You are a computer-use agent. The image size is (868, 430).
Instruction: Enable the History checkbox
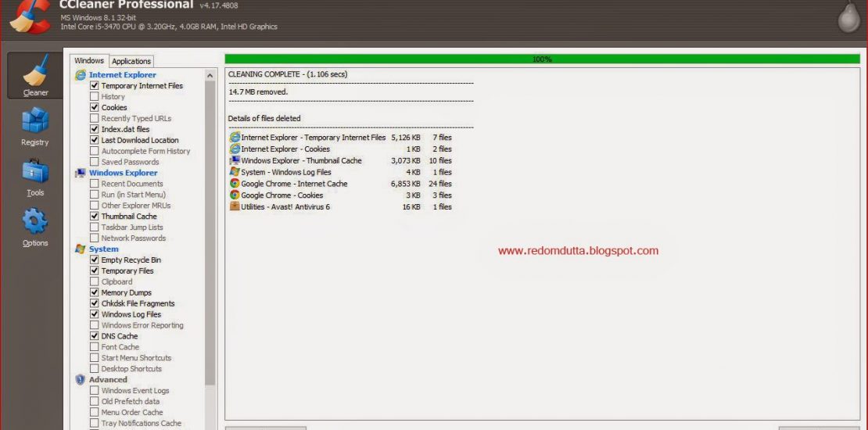(95, 97)
